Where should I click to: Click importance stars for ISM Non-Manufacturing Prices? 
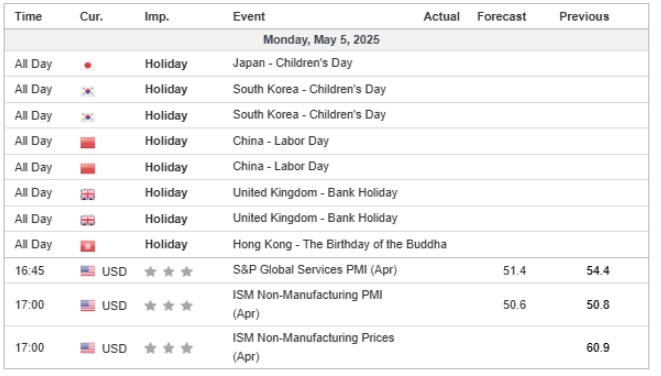(169, 348)
